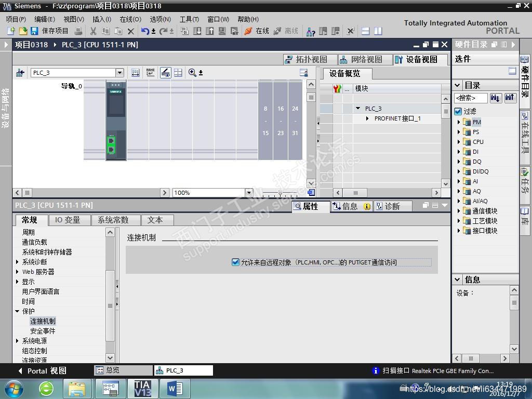Cut selection with scissors icon

coord(93,31)
